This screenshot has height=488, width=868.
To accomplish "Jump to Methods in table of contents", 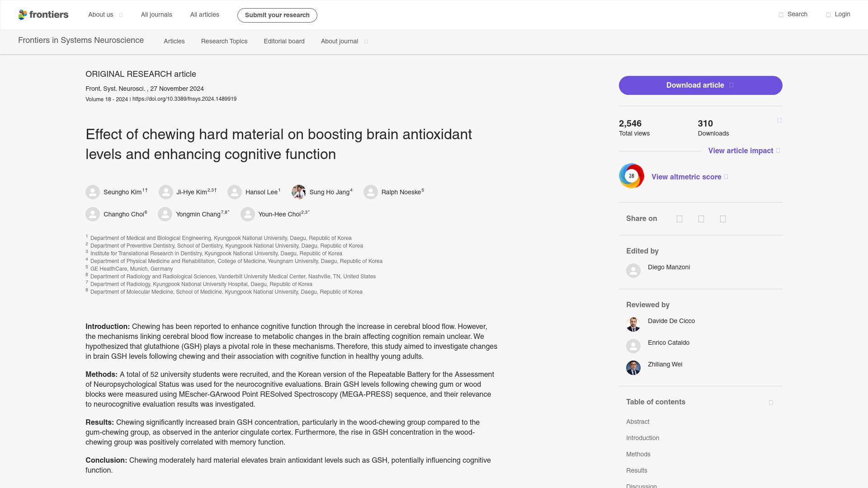I will click(638, 455).
